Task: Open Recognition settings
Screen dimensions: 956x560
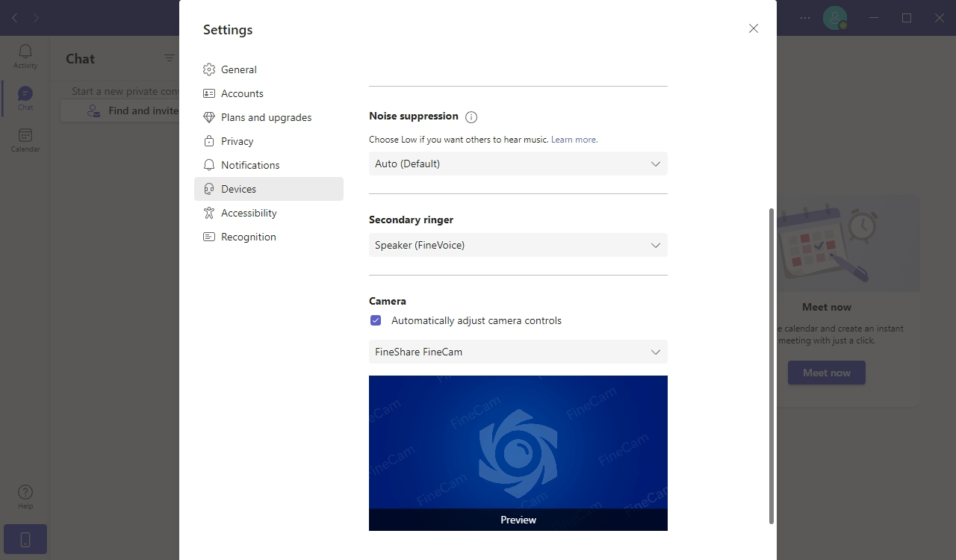Action: (x=269, y=237)
